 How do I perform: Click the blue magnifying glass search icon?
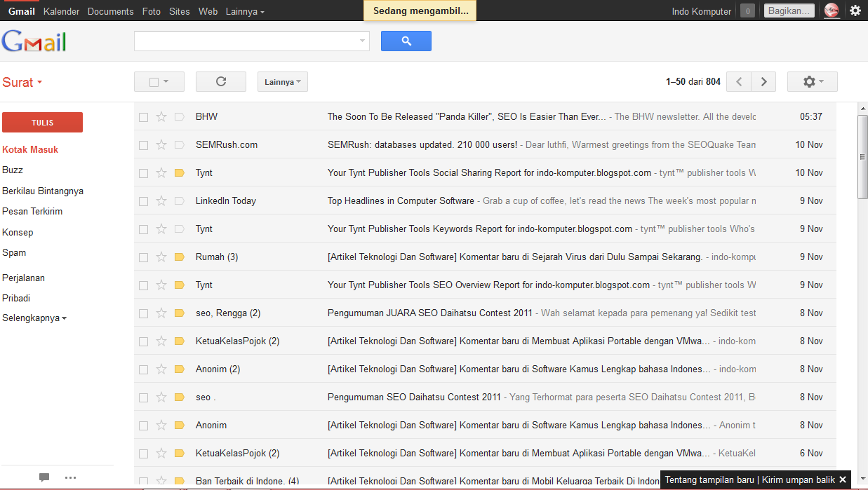click(406, 41)
